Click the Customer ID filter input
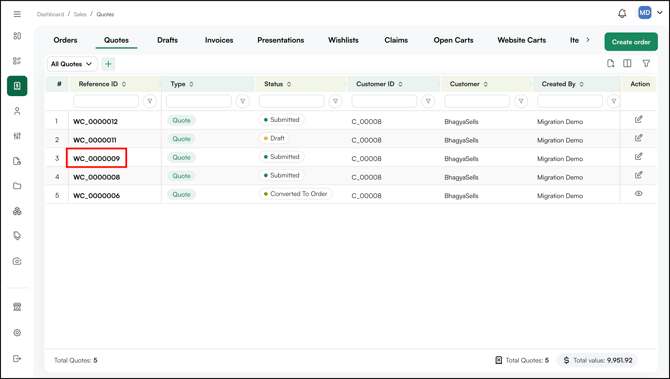The height and width of the screenshot is (379, 670). 384,101
